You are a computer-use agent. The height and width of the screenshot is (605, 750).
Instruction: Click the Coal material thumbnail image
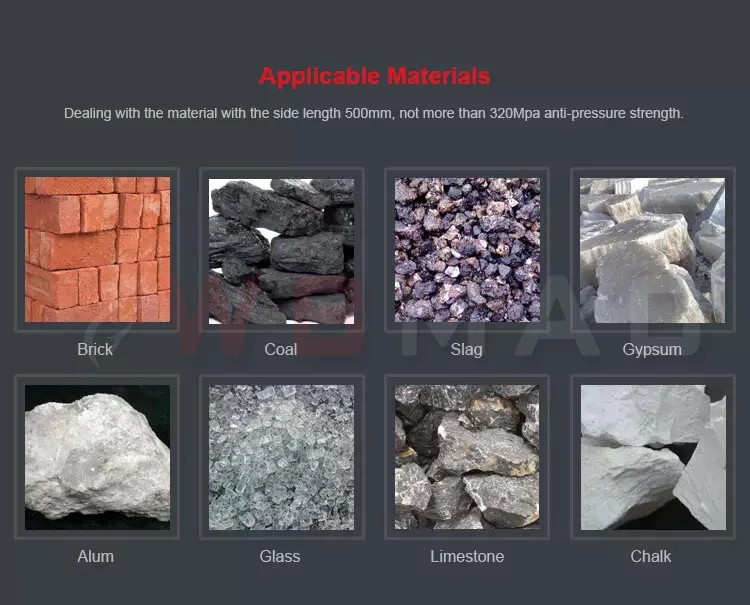pyautogui.click(x=281, y=251)
